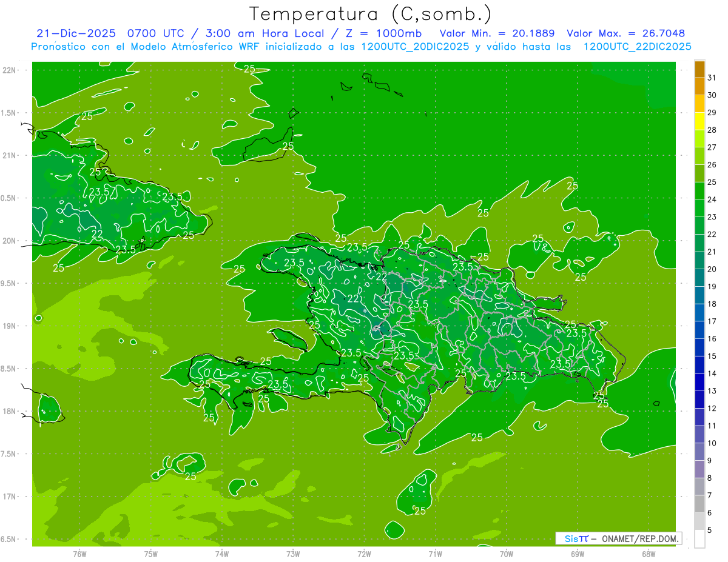Click the "18N" latitude axis label
Viewport: 728px width, 562px height.
pyautogui.click(x=10, y=412)
